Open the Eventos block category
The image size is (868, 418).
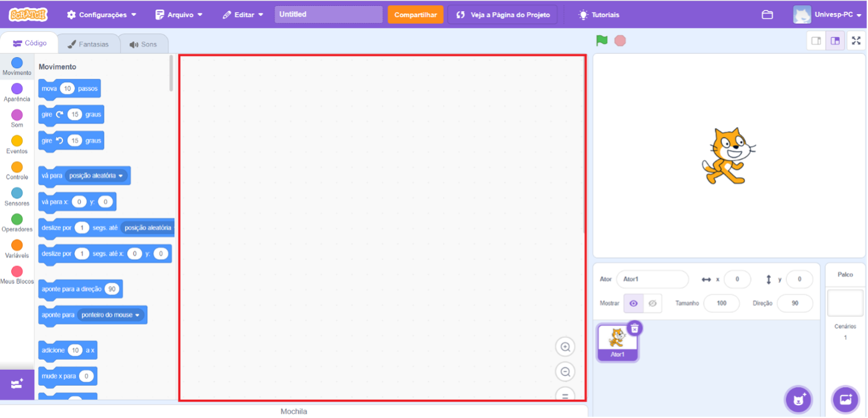[x=17, y=145]
